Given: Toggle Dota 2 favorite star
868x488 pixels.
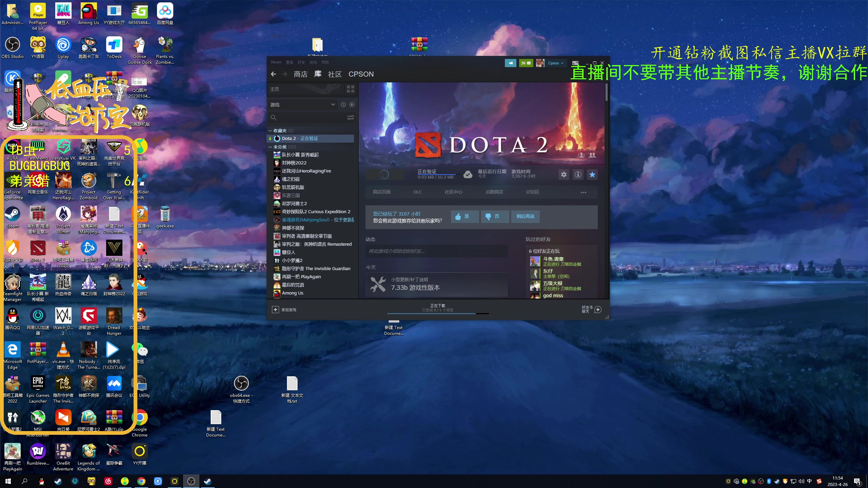Looking at the screenshot, I should pyautogui.click(x=592, y=175).
